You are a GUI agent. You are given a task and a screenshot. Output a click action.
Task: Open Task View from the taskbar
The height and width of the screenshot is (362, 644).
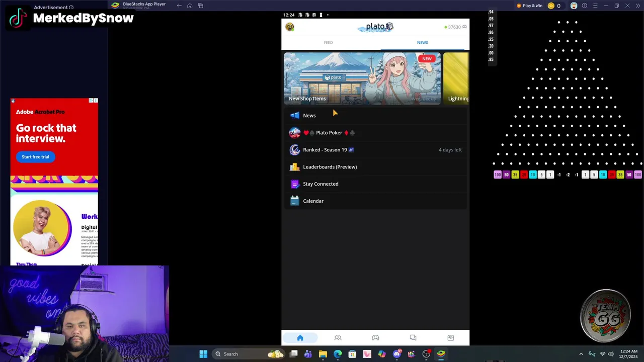pos(293,354)
